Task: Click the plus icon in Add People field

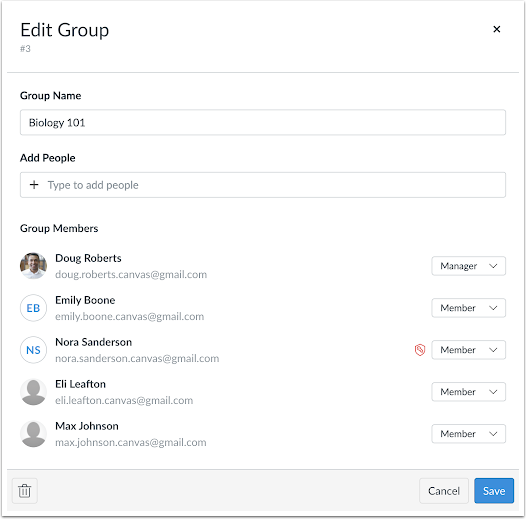Action: point(34,185)
